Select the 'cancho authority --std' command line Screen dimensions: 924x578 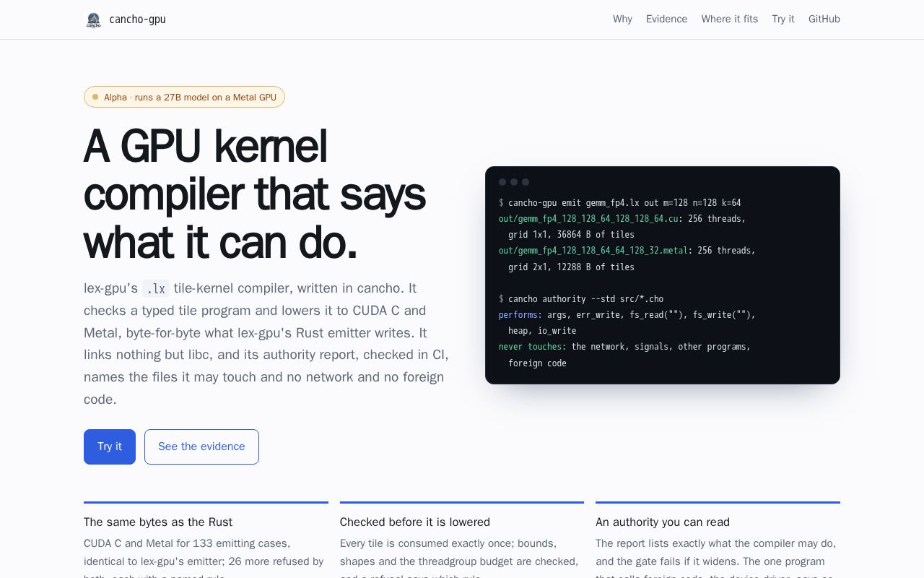(581, 298)
